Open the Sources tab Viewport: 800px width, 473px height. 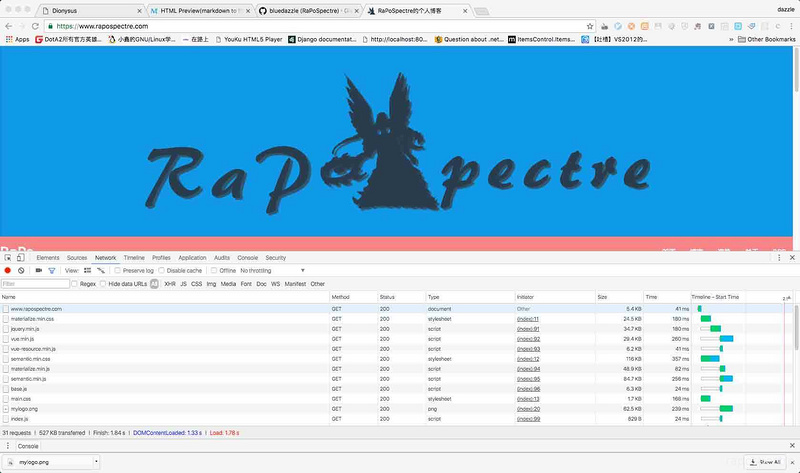coord(77,258)
